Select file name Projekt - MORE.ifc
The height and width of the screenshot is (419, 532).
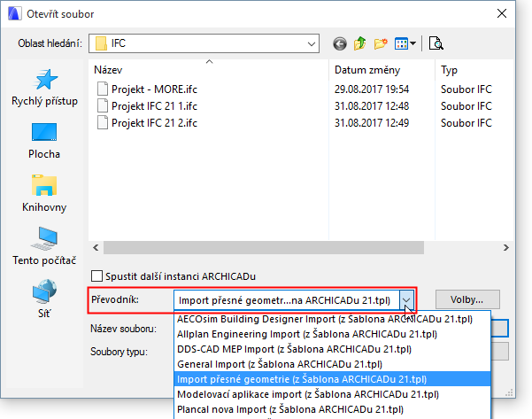coord(154,89)
